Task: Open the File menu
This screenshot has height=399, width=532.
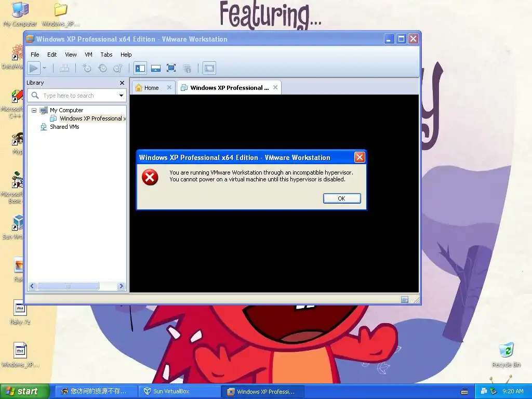Action: pos(35,55)
